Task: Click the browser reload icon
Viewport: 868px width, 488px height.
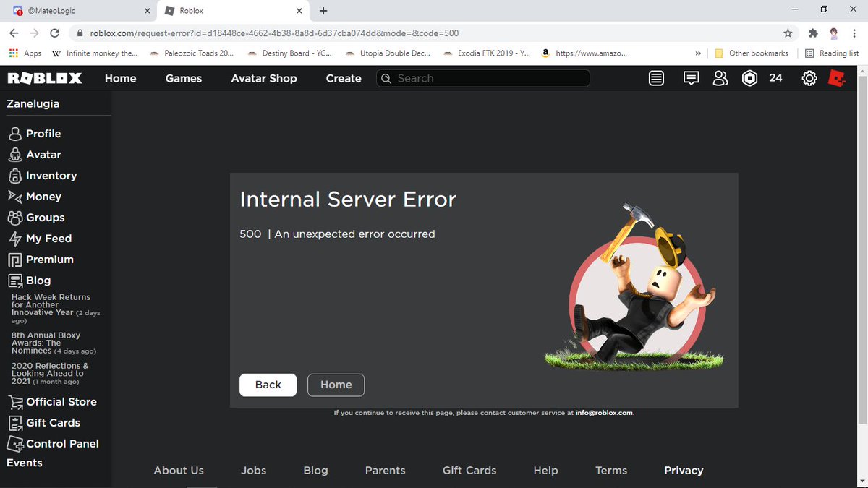Action: point(54,33)
